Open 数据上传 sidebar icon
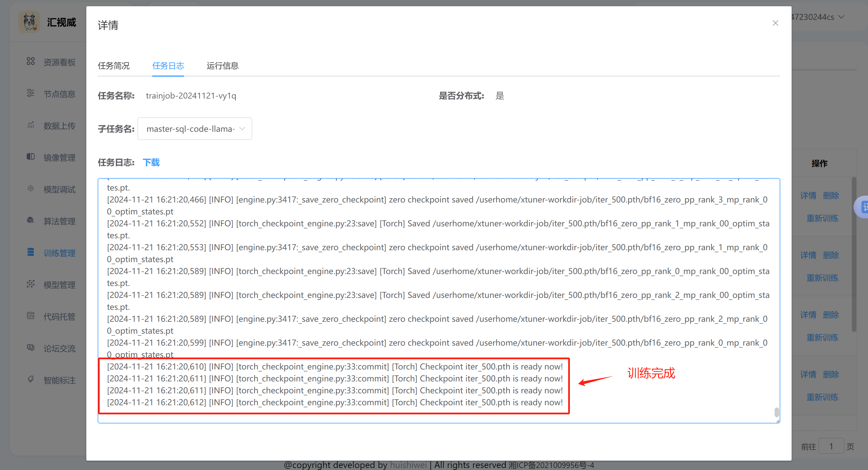The image size is (868, 470). (31, 125)
